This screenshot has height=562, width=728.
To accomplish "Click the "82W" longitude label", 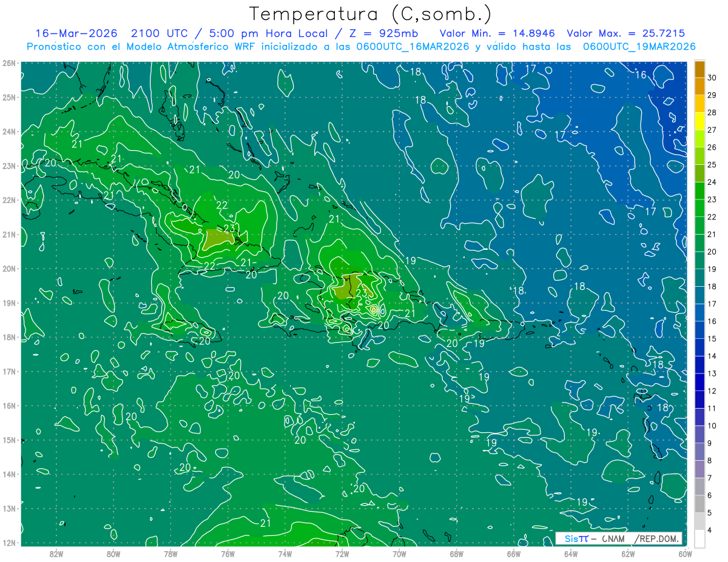I will (56, 554).
